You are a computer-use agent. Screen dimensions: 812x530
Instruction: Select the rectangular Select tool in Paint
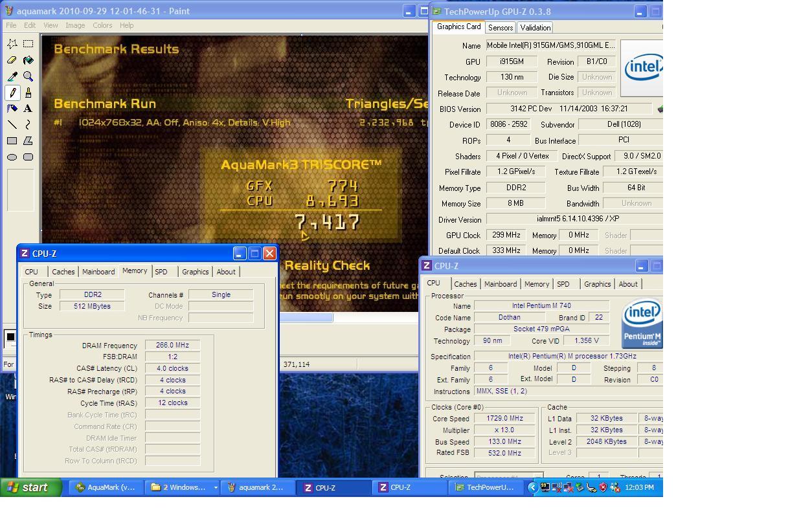click(28, 44)
